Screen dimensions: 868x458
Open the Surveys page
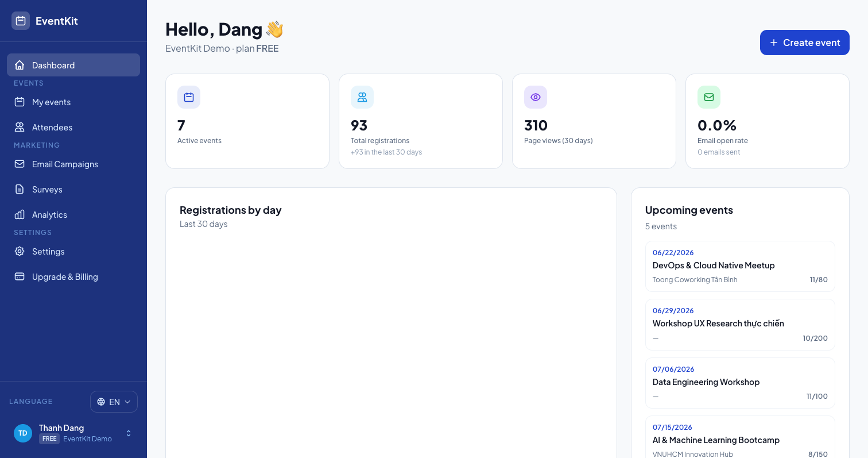point(73,189)
